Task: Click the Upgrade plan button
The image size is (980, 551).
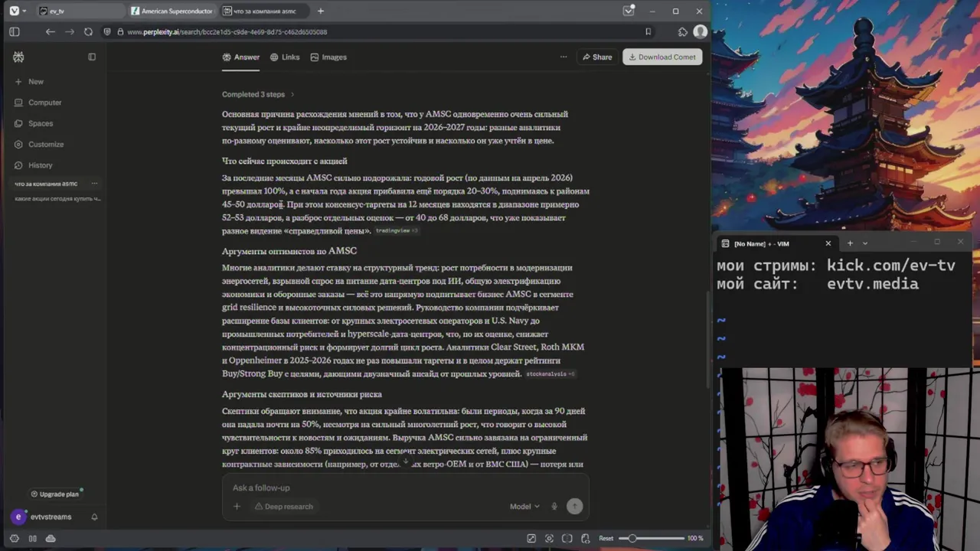Action: click(54, 494)
